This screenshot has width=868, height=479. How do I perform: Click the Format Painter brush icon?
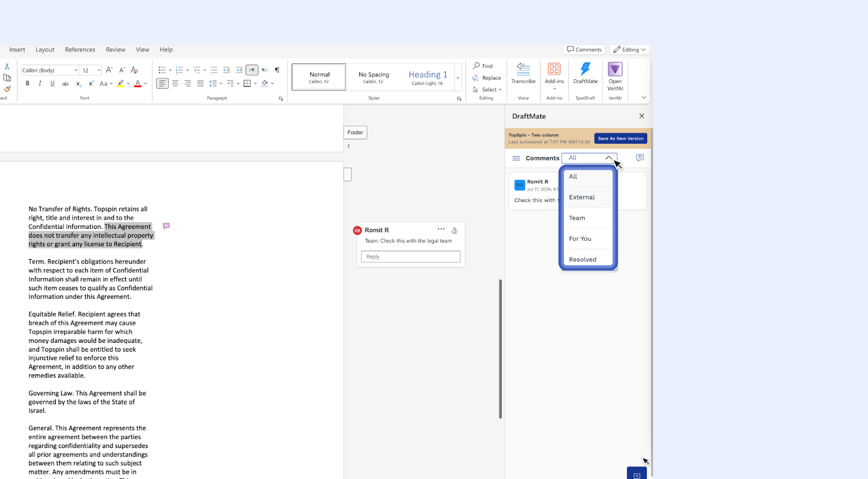[x=7, y=89]
